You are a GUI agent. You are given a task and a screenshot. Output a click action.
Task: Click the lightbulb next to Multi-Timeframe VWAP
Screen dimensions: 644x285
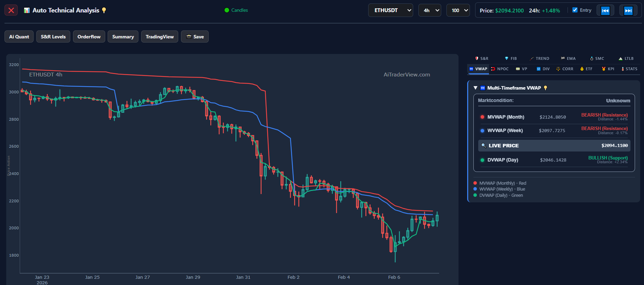[545, 88]
